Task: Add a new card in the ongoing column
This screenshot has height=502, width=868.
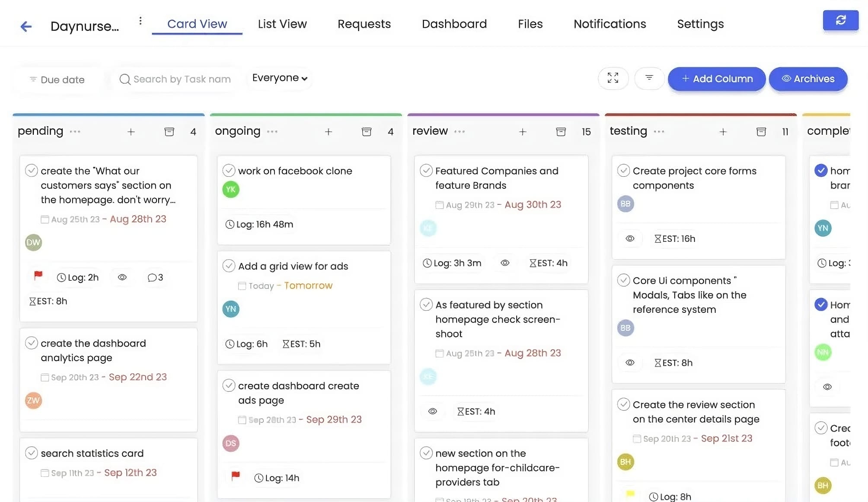Action: 329,132
